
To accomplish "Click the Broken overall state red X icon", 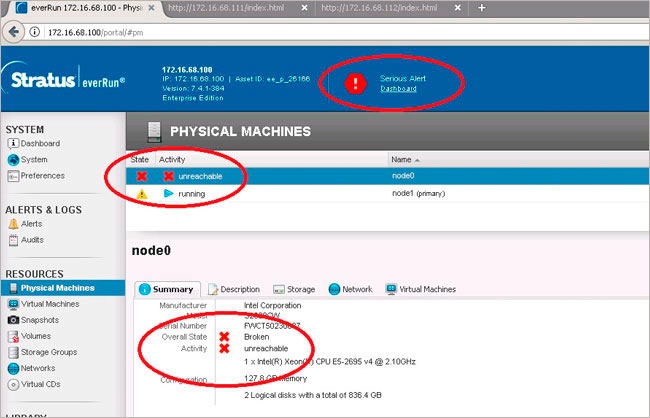I will pos(224,337).
